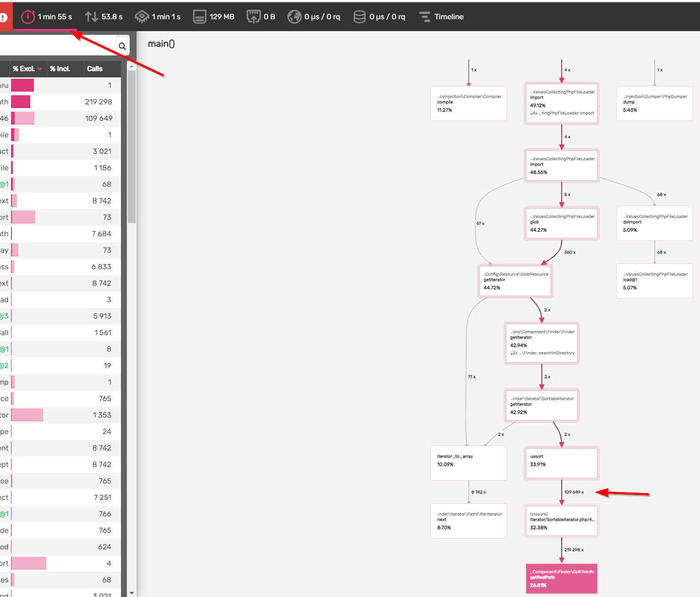The height and width of the screenshot is (597, 700).
Task: Select the Compiler compile 11.27% node
Action: [469, 103]
